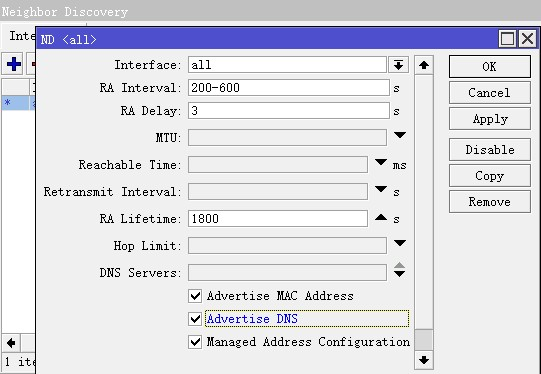Expand the Reachable Time field
The width and height of the screenshot is (541, 374).
click(381, 162)
